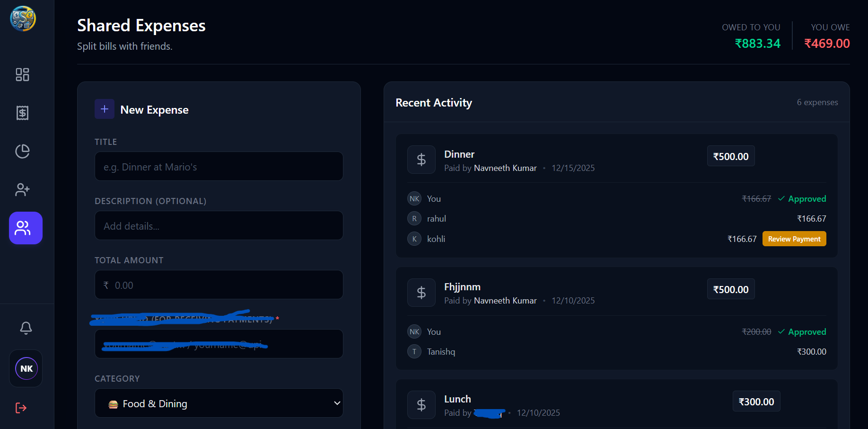Click the Total Amount input field

coord(219,285)
